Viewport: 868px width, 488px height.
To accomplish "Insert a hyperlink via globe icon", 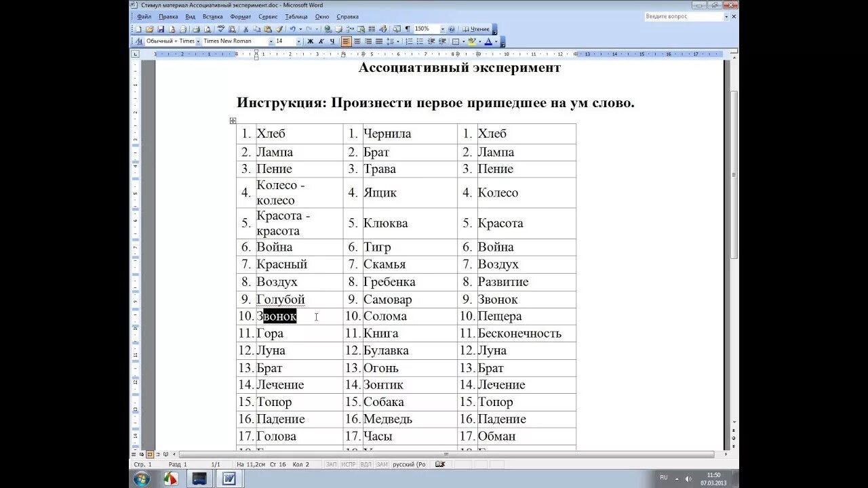I will [x=328, y=29].
